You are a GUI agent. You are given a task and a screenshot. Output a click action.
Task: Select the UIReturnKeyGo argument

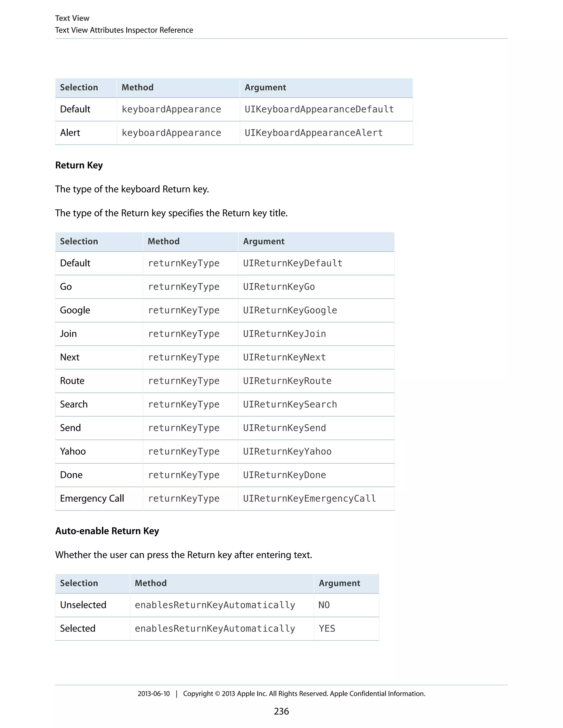click(278, 287)
